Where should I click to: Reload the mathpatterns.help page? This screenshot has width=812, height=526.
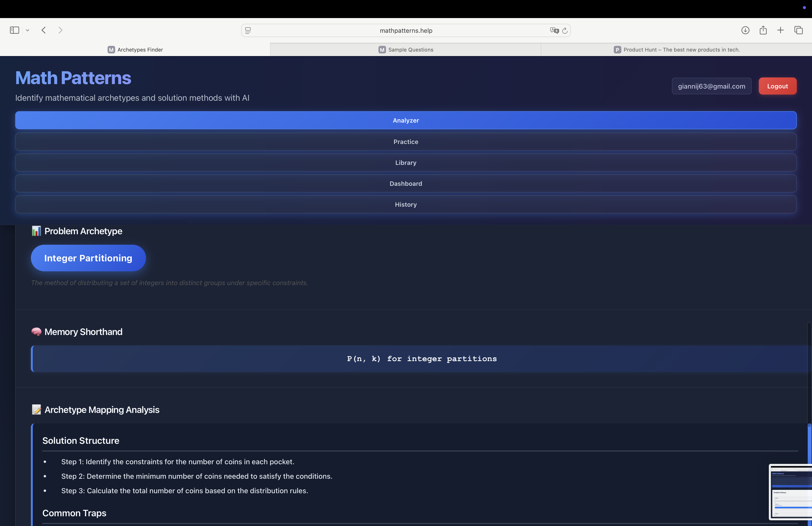point(565,30)
